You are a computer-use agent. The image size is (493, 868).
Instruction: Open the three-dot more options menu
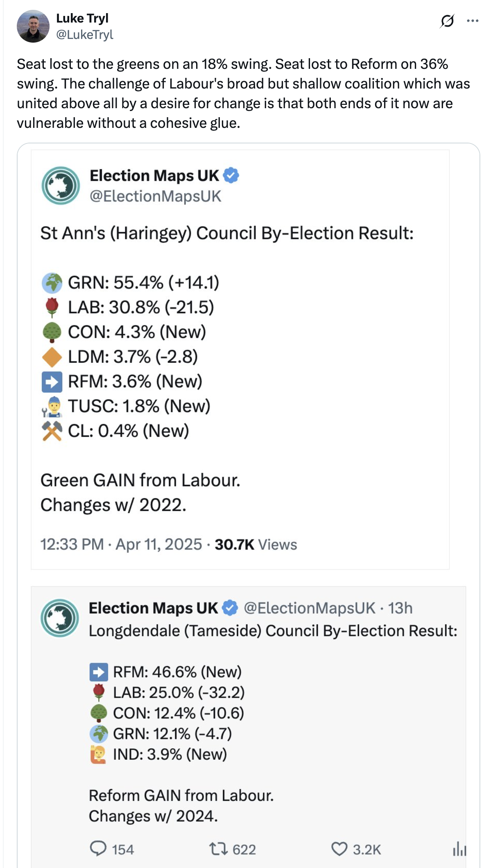pos(472,20)
